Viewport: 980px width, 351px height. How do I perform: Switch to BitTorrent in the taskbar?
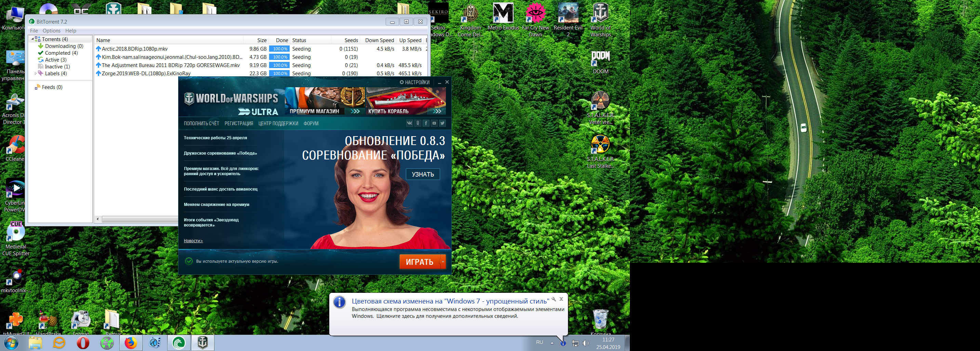click(178, 343)
